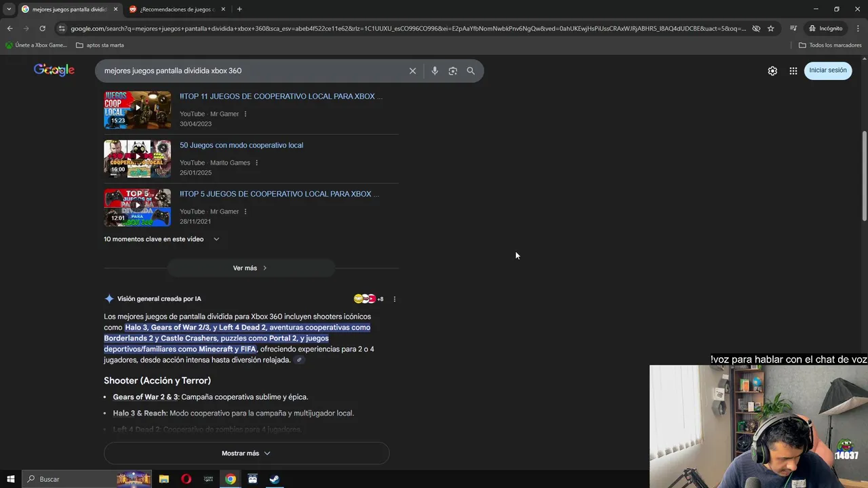The width and height of the screenshot is (868, 488).
Task: Close the 'Recomendaciones de juegos' tab
Action: [x=223, y=9]
